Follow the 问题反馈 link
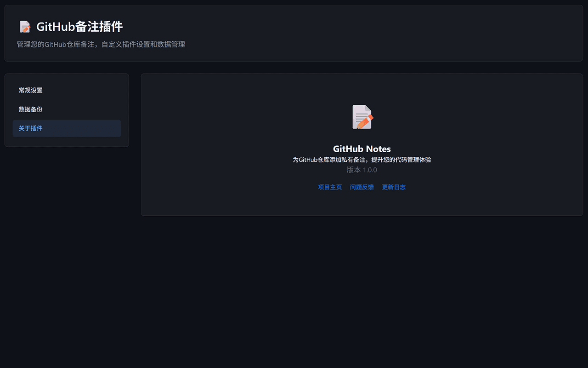 click(362, 187)
